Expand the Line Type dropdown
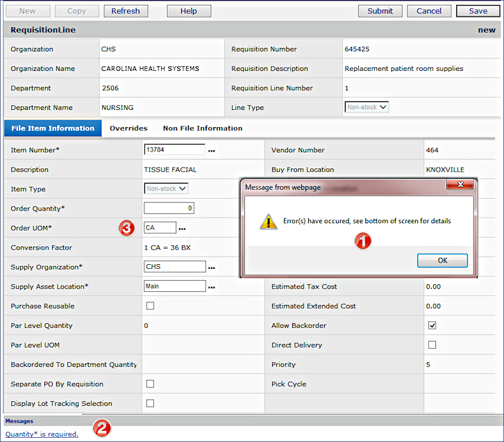The height and width of the screenshot is (442, 504). [x=367, y=107]
